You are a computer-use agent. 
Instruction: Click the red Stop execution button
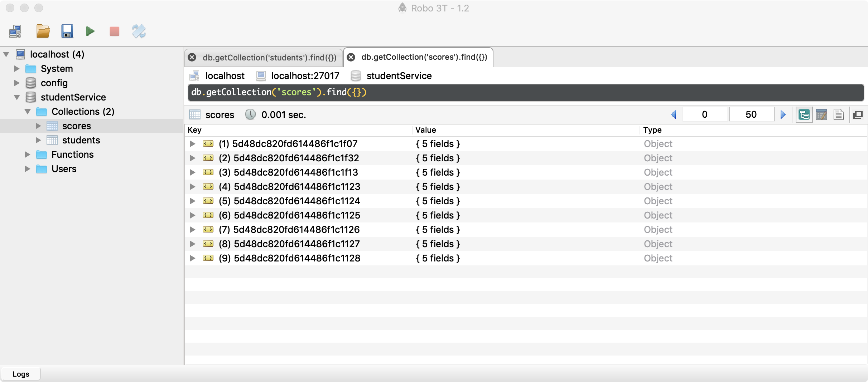coord(115,31)
